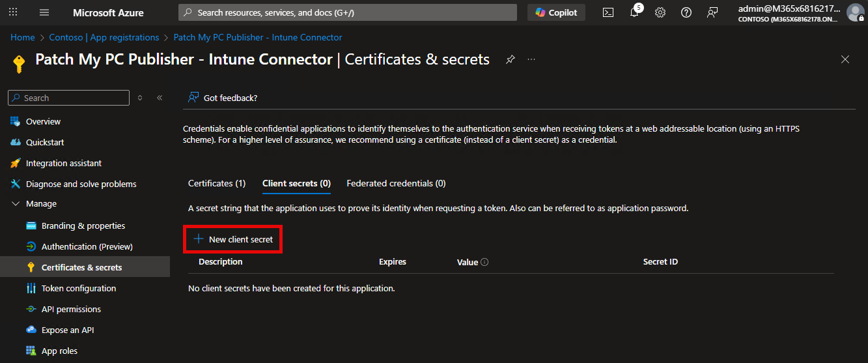Screen dimensions: 868x363
Task: Click New client secret
Action: point(234,239)
